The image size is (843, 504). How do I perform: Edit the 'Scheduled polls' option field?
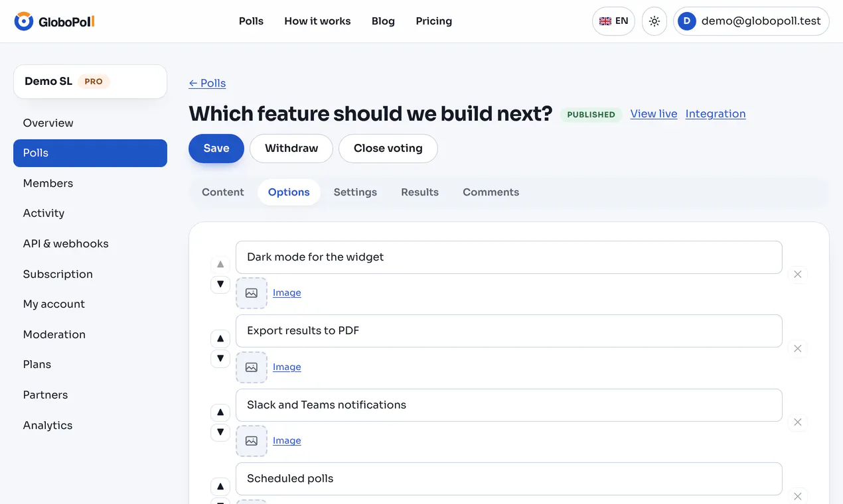click(509, 479)
